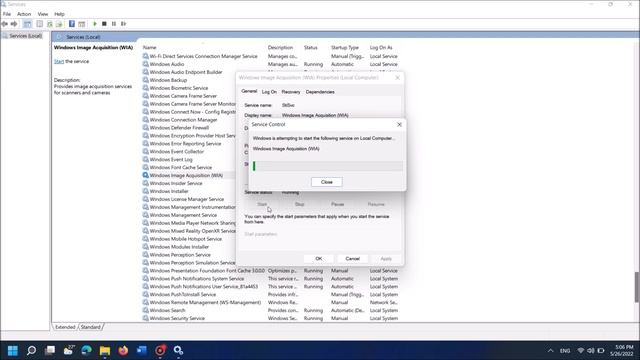Open Microsoft Edge from the taskbar
The height and width of the screenshot is (360, 640).
coord(87,351)
